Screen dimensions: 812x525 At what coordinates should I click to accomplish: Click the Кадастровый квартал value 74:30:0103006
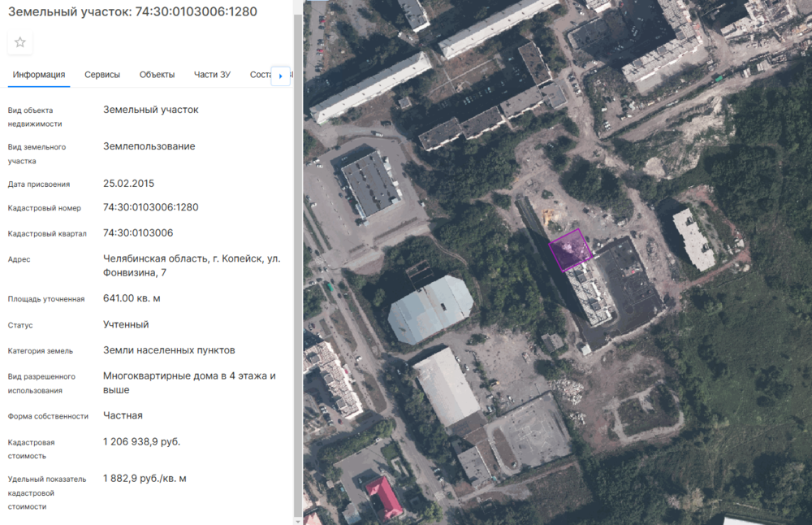point(138,233)
